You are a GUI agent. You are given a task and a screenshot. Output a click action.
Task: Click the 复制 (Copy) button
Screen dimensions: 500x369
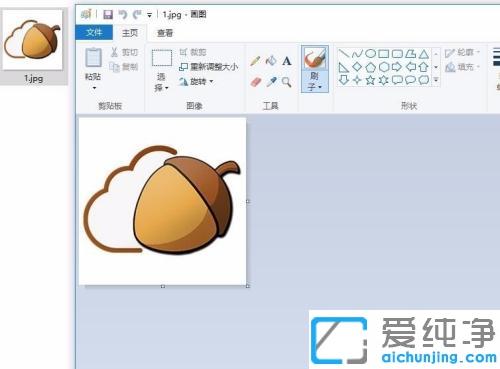(124, 67)
